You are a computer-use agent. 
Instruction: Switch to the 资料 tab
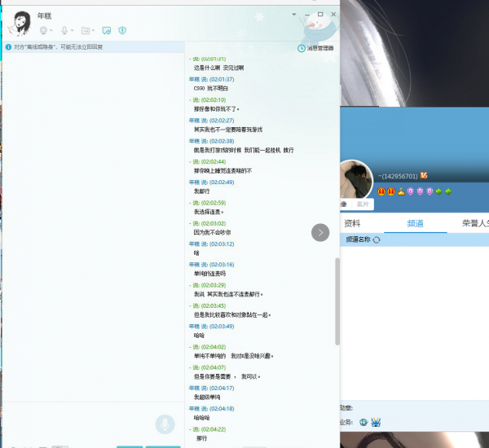point(352,223)
